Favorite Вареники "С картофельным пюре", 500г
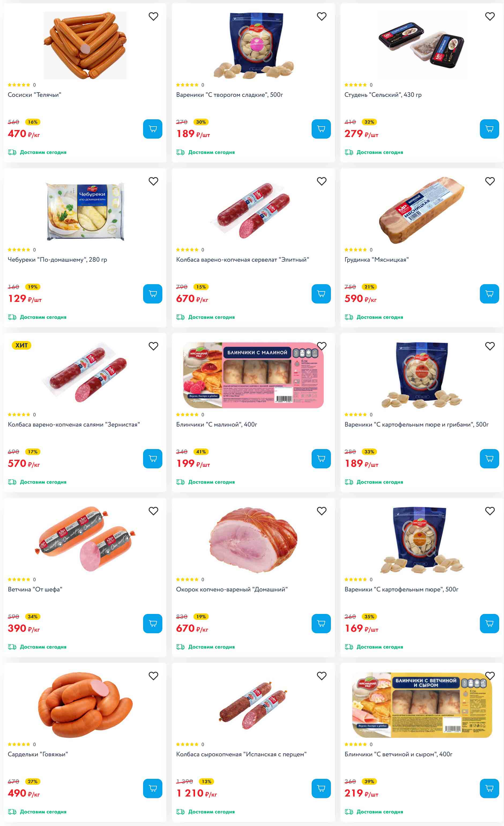The image size is (504, 826). 490,511
